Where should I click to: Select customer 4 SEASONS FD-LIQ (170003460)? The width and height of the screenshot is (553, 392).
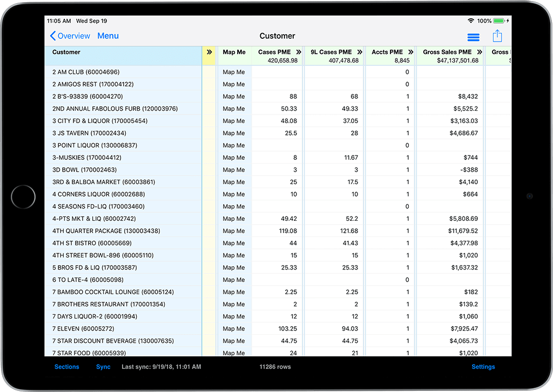(98, 207)
